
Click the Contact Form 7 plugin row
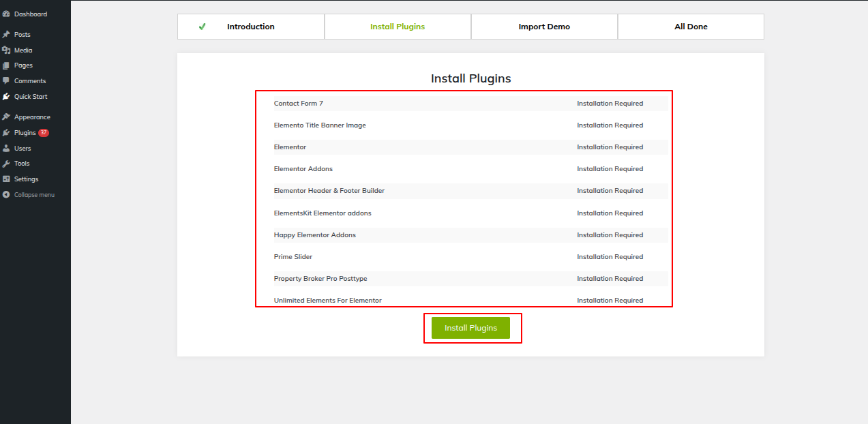point(299,104)
